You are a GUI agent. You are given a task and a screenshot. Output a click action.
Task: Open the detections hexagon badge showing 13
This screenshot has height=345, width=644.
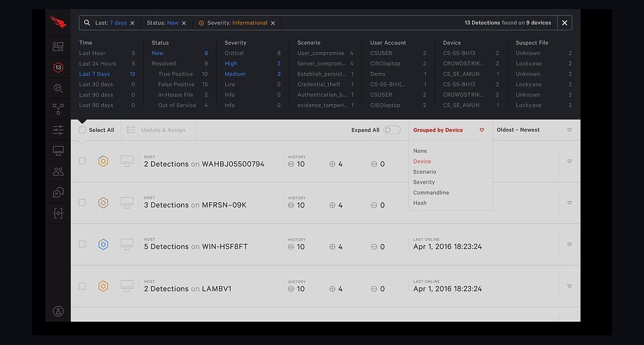coord(58,67)
